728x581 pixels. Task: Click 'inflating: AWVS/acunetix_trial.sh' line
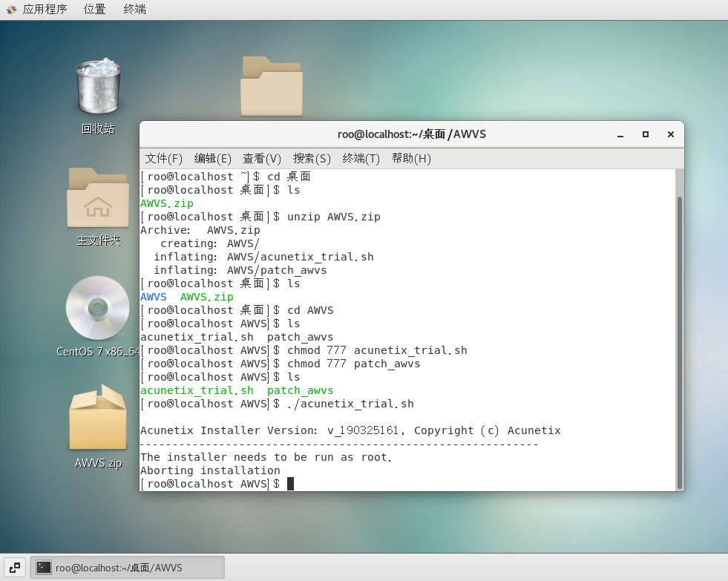263,257
